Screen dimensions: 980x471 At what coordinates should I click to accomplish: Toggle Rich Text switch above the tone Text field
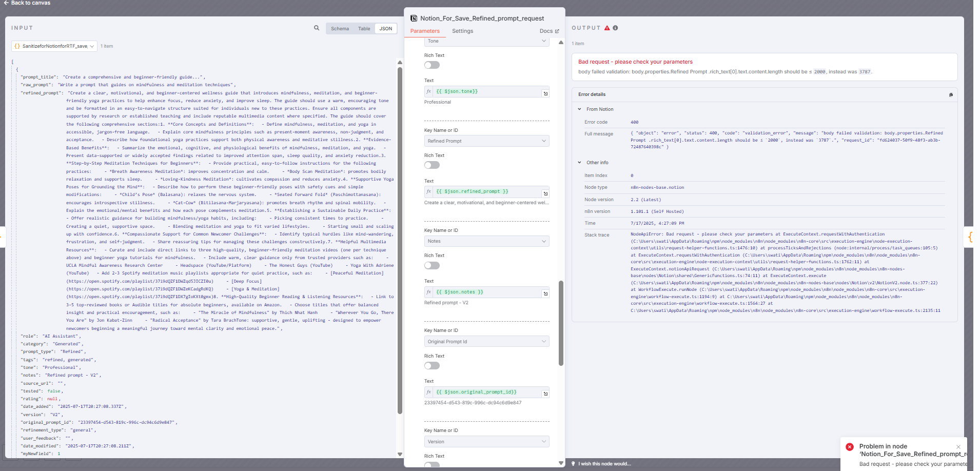pyautogui.click(x=432, y=65)
